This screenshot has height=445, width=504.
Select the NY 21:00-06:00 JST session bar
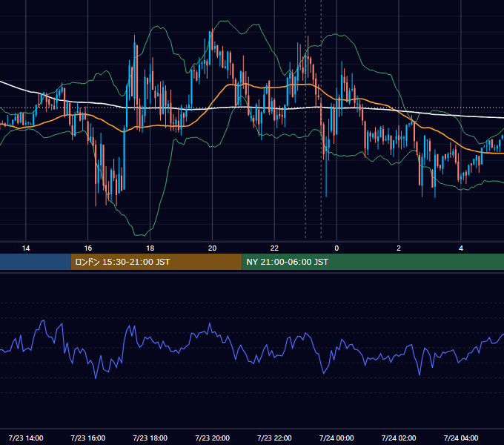click(x=373, y=262)
